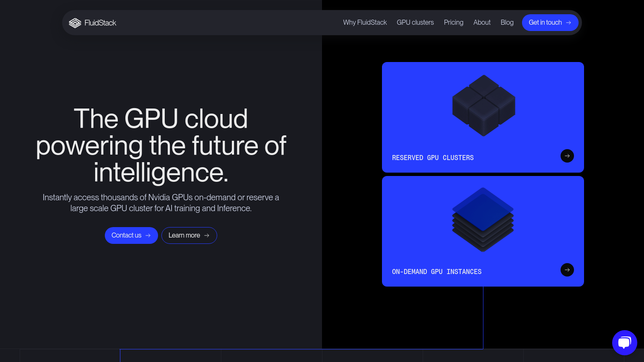Open the Blog page
644x362 pixels.
pos(507,23)
